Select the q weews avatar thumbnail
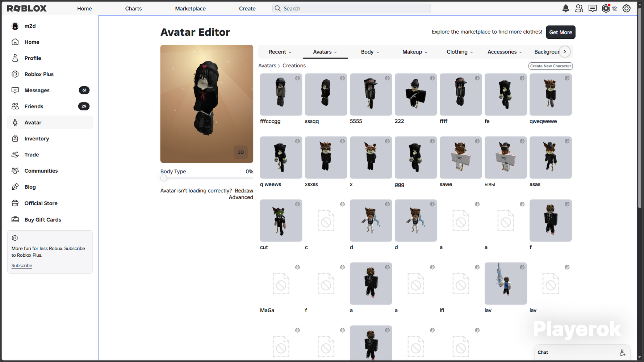Viewport: 644px width, 362px height. [x=281, y=157]
